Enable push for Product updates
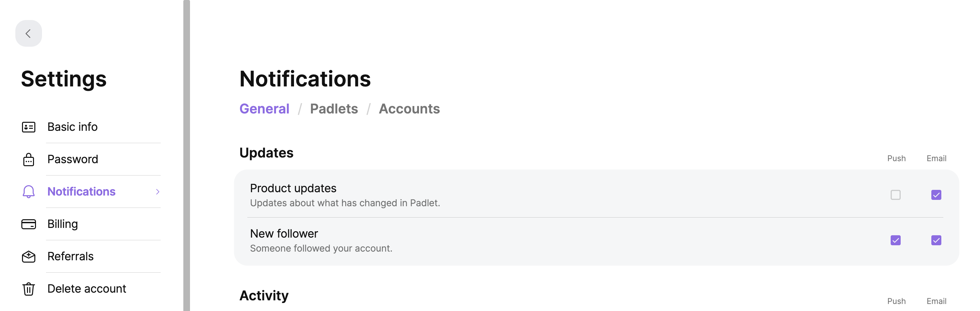Image resolution: width=980 pixels, height=311 pixels. point(896,195)
